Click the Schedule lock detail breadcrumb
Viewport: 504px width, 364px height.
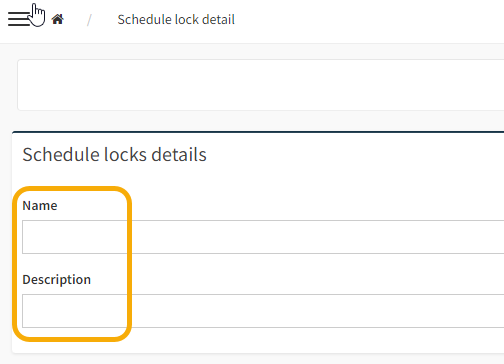point(176,20)
